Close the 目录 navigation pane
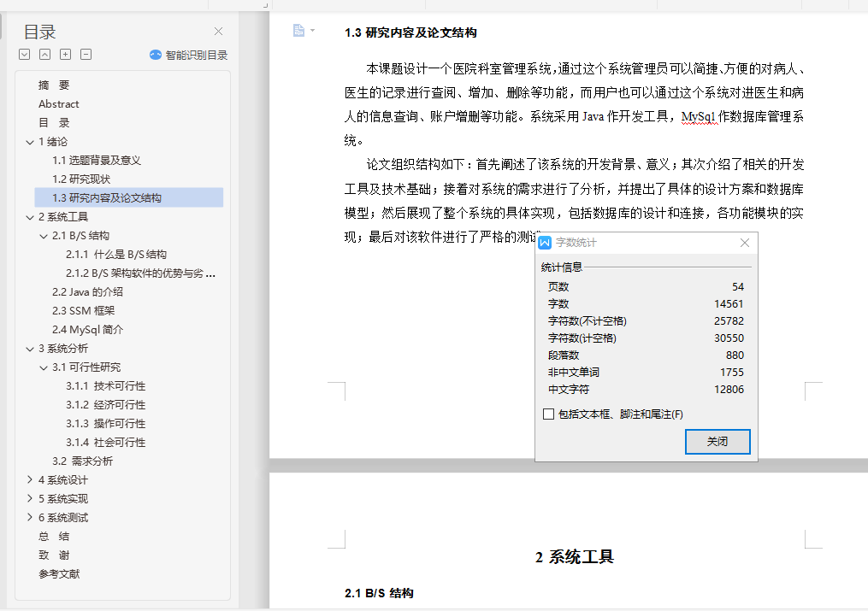Viewport: 868px width, 611px height. (219, 32)
